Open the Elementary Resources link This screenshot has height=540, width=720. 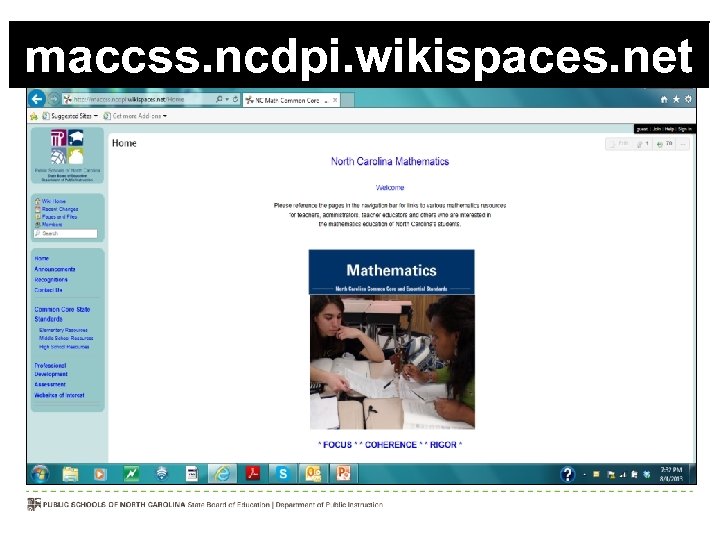click(x=63, y=330)
